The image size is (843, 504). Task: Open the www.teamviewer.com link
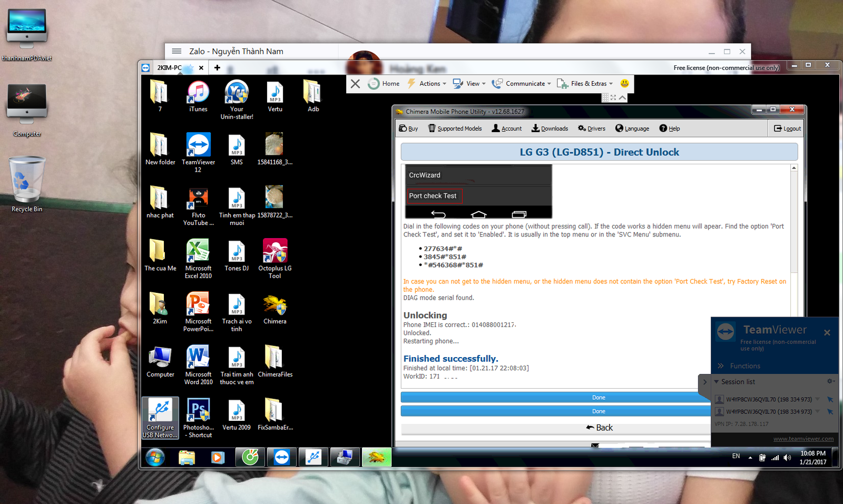pos(803,439)
